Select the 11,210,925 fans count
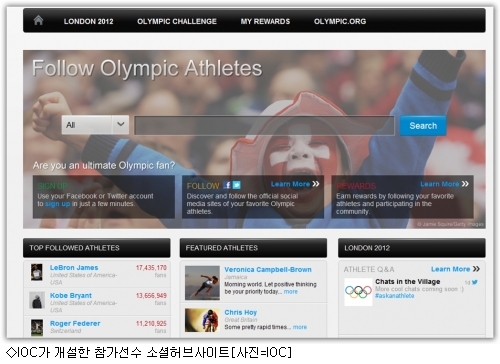 (x=151, y=323)
